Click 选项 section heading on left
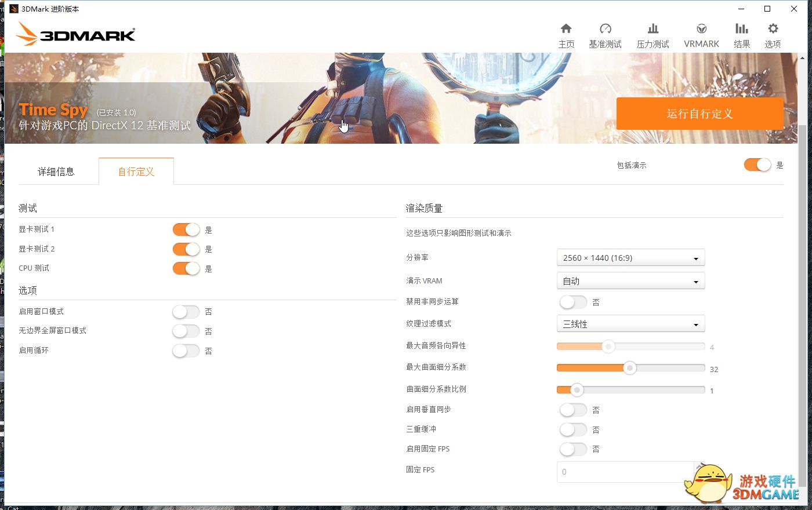 tap(27, 290)
